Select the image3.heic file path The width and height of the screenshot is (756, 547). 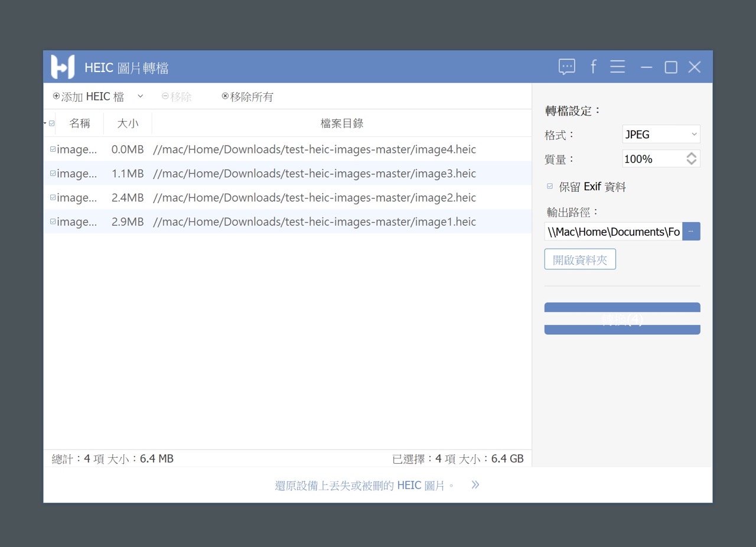(314, 174)
